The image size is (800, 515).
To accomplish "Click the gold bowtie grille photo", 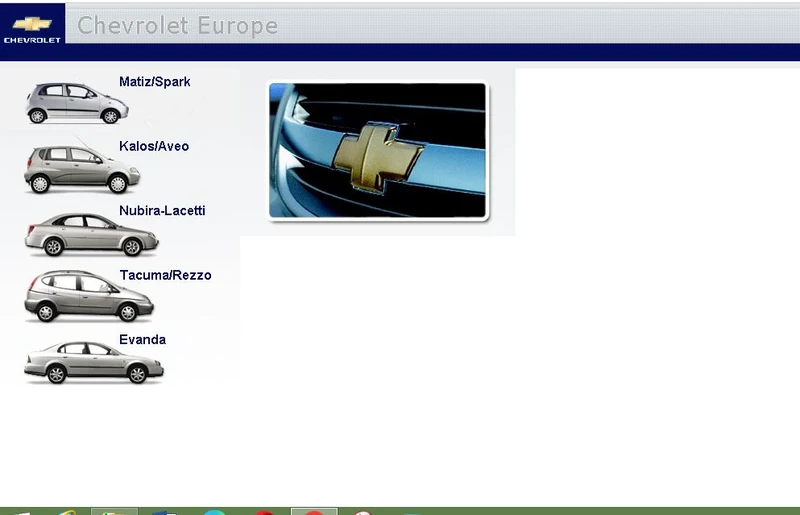I will [378, 151].
